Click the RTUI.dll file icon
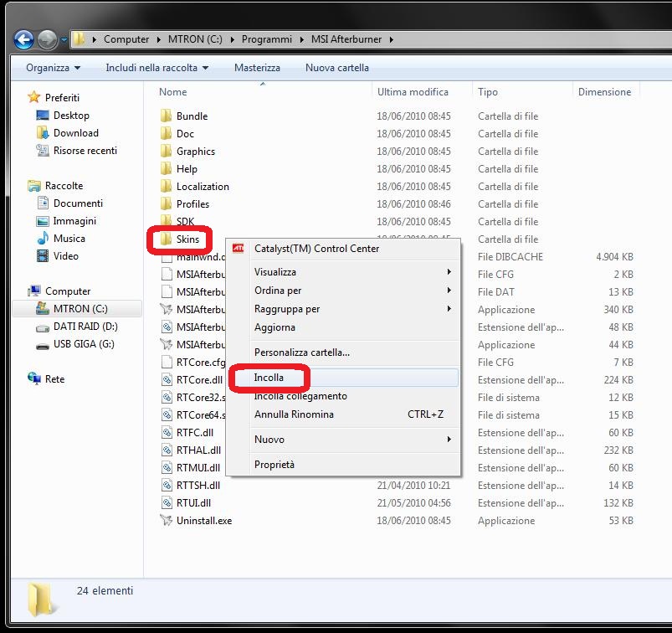 (x=167, y=502)
